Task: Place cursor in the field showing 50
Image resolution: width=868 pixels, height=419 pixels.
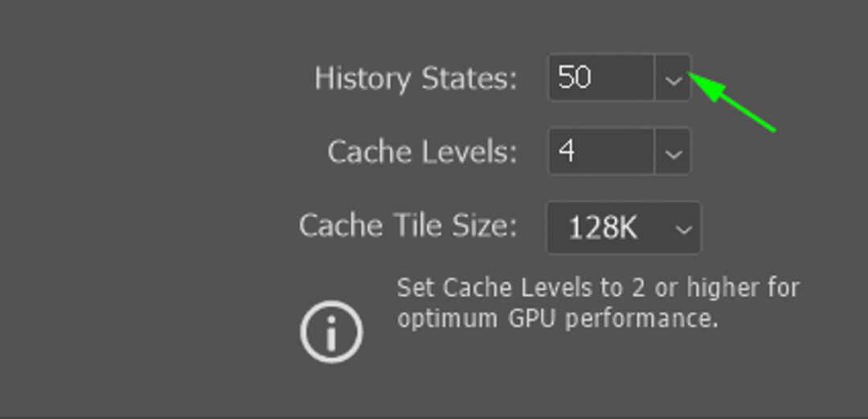Action: [601, 78]
